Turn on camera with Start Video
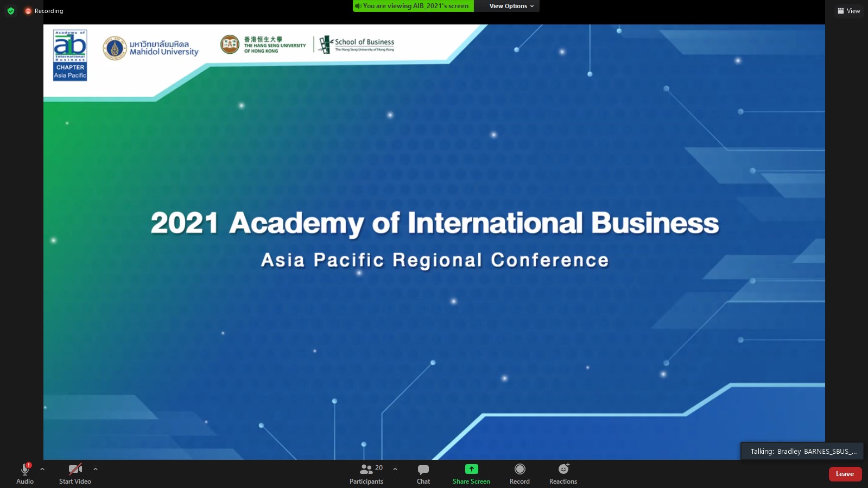Image resolution: width=868 pixels, height=488 pixels. click(x=75, y=473)
